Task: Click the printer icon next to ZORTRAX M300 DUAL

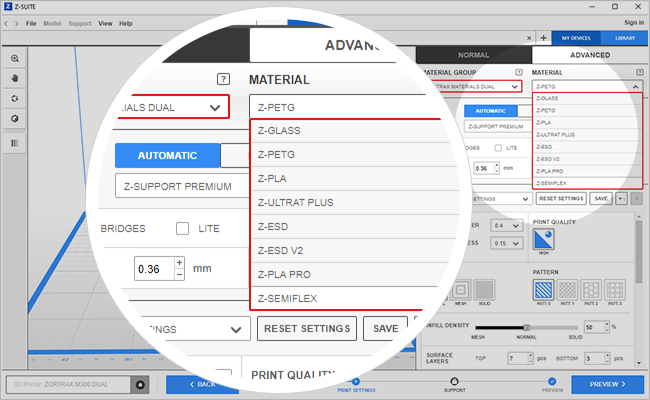Action: point(140,385)
